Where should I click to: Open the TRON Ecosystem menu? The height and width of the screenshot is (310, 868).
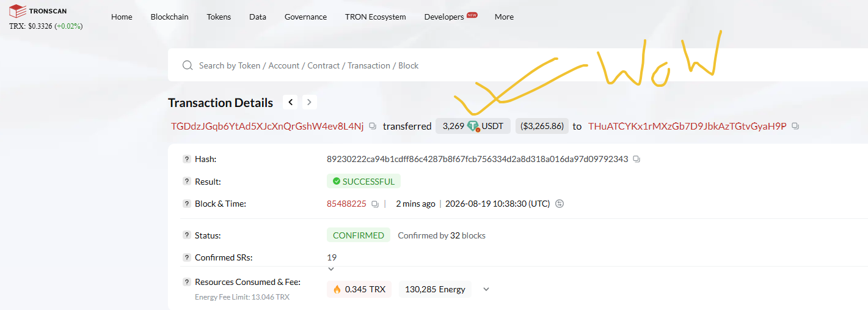click(x=375, y=17)
